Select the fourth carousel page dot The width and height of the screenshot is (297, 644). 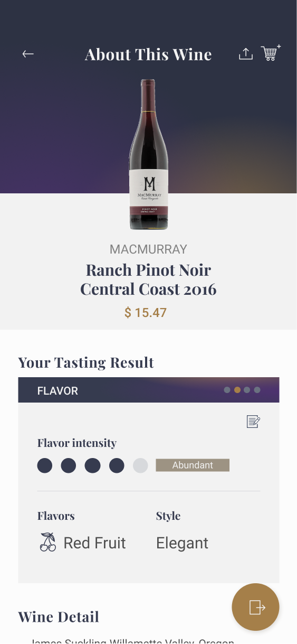[257, 390]
